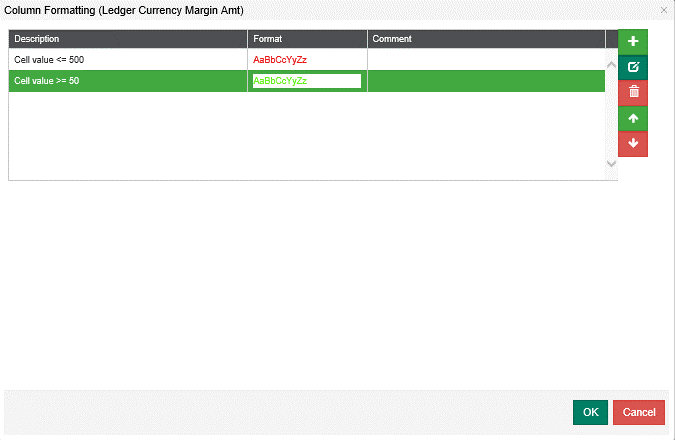Click the green plus add-rule icon
This screenshot has height=440, width=675.
tap(633, 41)
